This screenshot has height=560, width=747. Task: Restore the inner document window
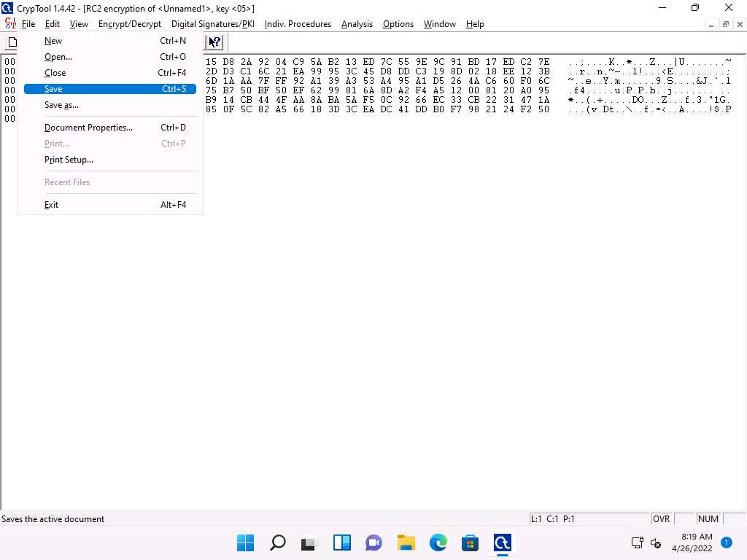pos(726,24)
